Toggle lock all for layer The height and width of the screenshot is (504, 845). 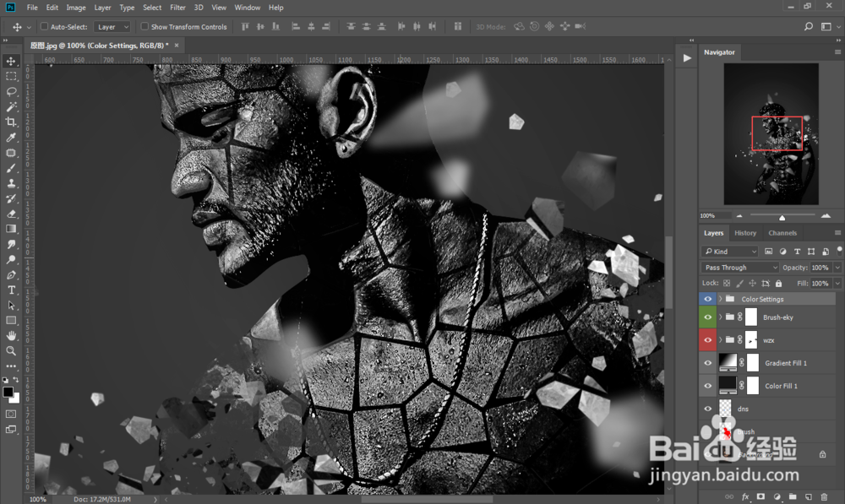click(x=778, y=283)
